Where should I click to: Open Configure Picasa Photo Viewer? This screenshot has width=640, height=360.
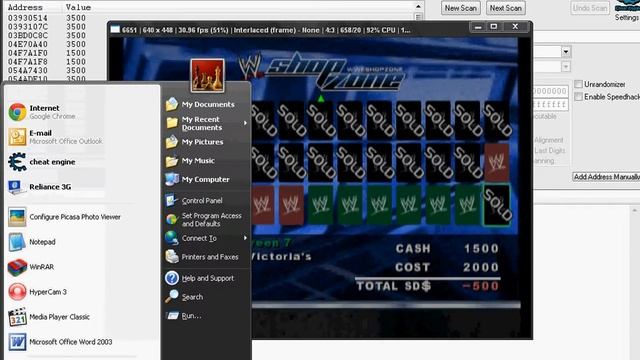pos(64,217)
